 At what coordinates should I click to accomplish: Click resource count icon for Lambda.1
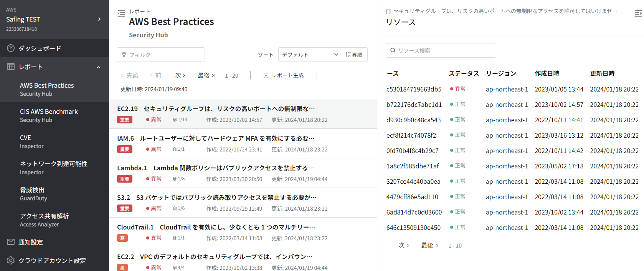pyautogui.click(x=175, y=179)
